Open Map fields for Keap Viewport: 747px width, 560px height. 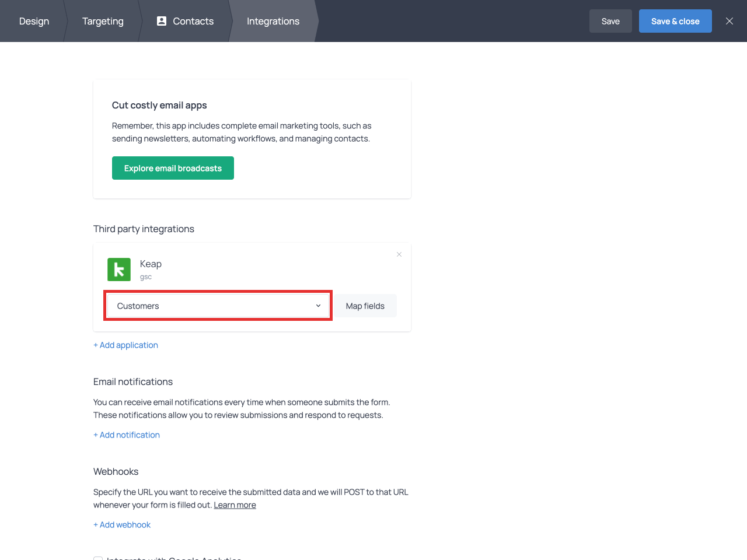365,306
